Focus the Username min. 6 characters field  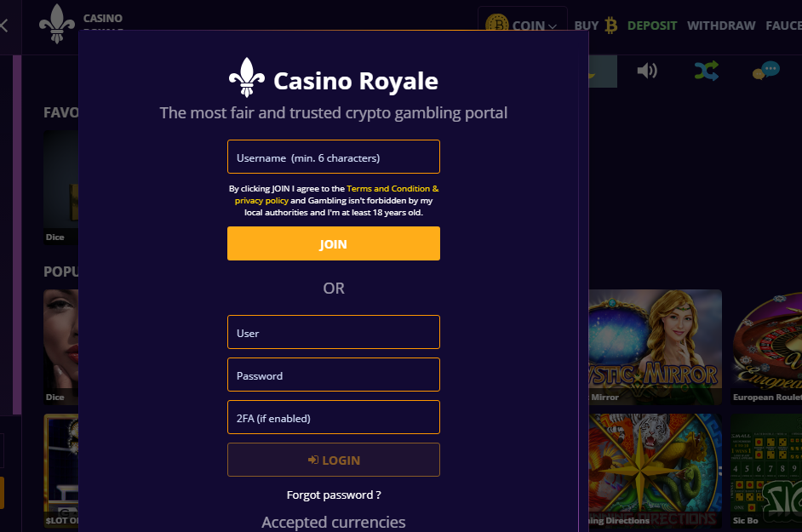coord(334,157)
